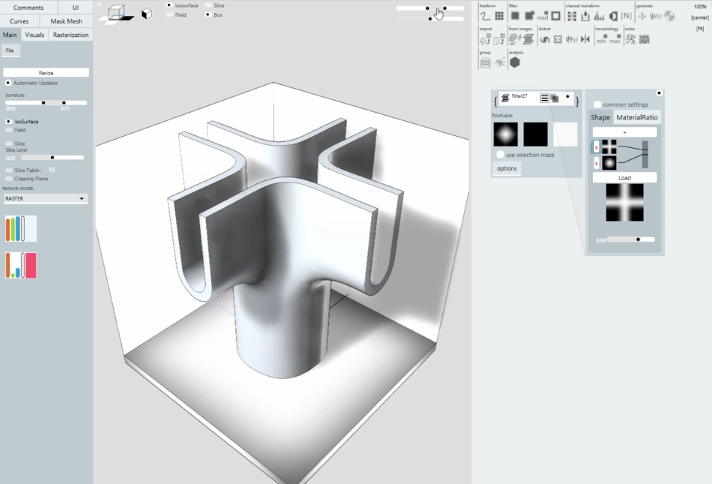The width and height of the screenshot is (712, 484).
Task: Click the red color bars swatch
Action: [21, 266]
